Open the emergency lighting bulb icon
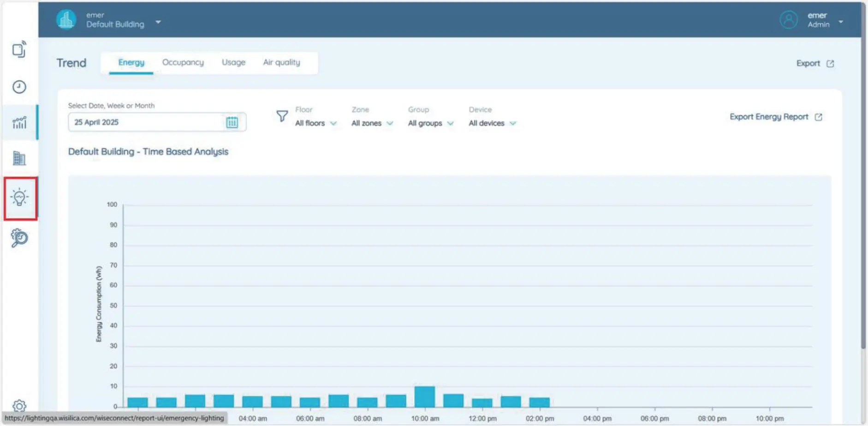The width and height of the screenshot is (868, 426). click(20, 198)
